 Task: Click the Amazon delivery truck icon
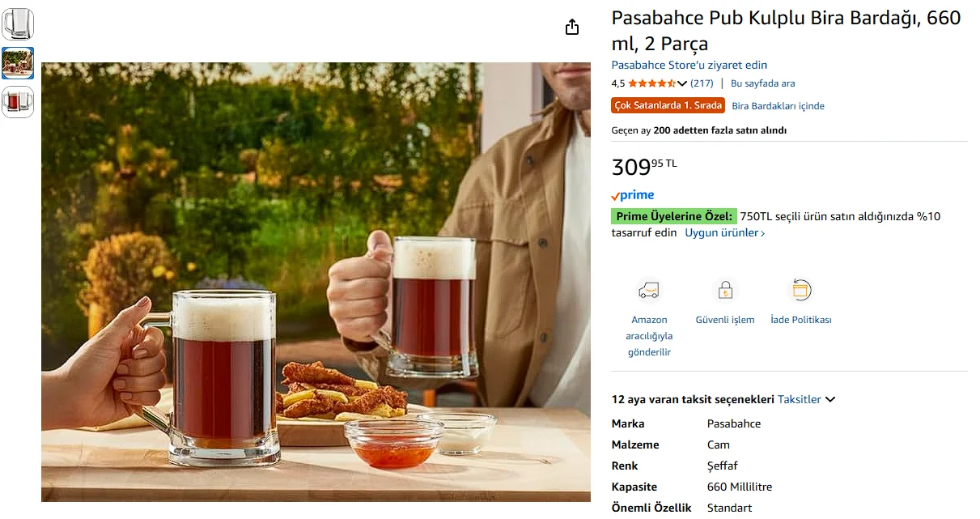pyautogui.click(x=649, y=290)
